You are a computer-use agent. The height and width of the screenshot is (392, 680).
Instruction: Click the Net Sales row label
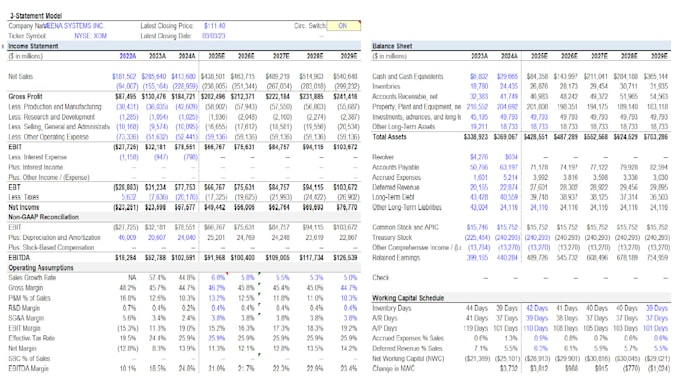coord(20,76)
